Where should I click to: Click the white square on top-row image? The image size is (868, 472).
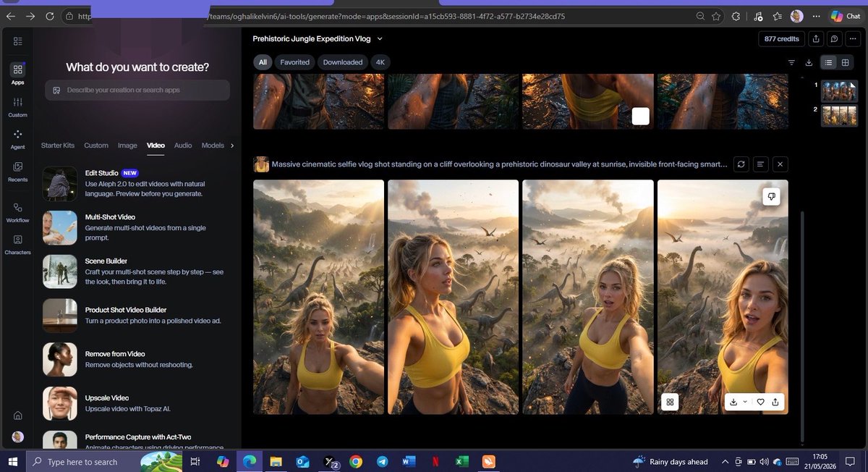[x=640, y=117]
